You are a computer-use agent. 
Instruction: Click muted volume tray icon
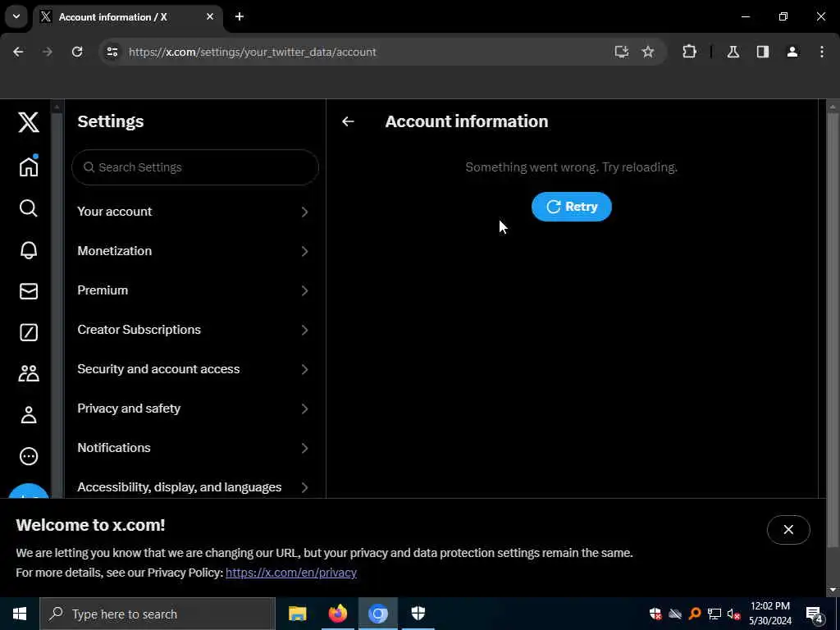pos(734,614)
